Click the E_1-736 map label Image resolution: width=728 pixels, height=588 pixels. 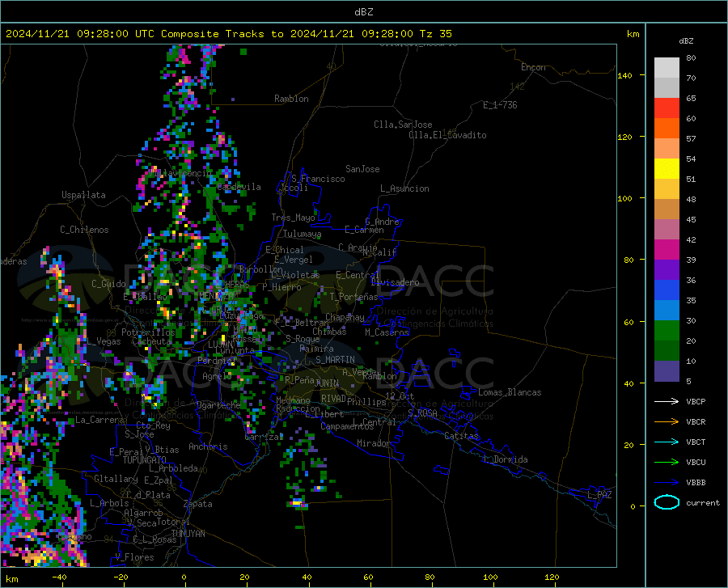click(500, 105)
